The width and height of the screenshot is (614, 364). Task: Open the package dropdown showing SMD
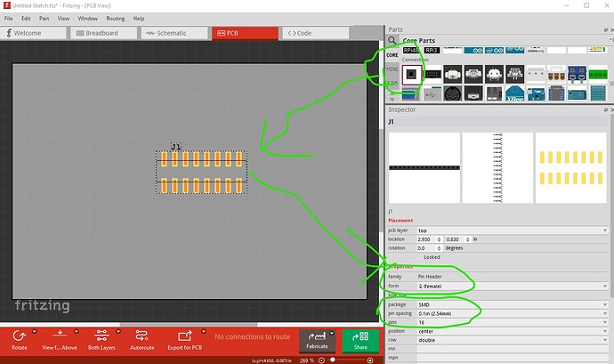click(513, 304)
